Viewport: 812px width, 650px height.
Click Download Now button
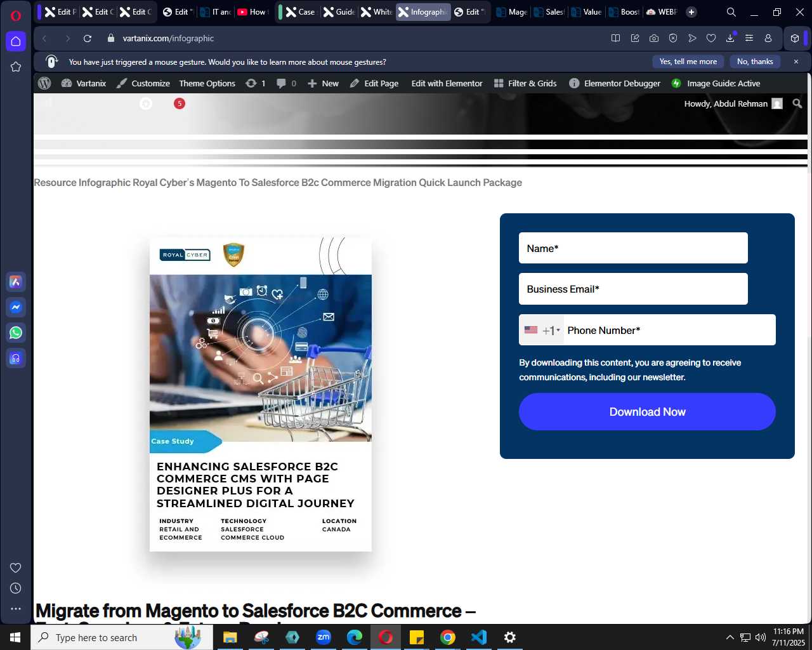tap(647, 412)
